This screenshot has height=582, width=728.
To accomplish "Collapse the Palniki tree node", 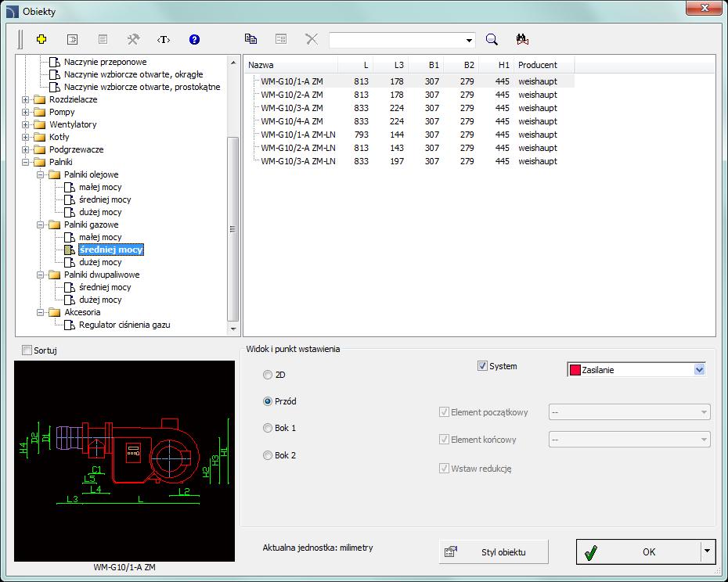I will (26, 162).
